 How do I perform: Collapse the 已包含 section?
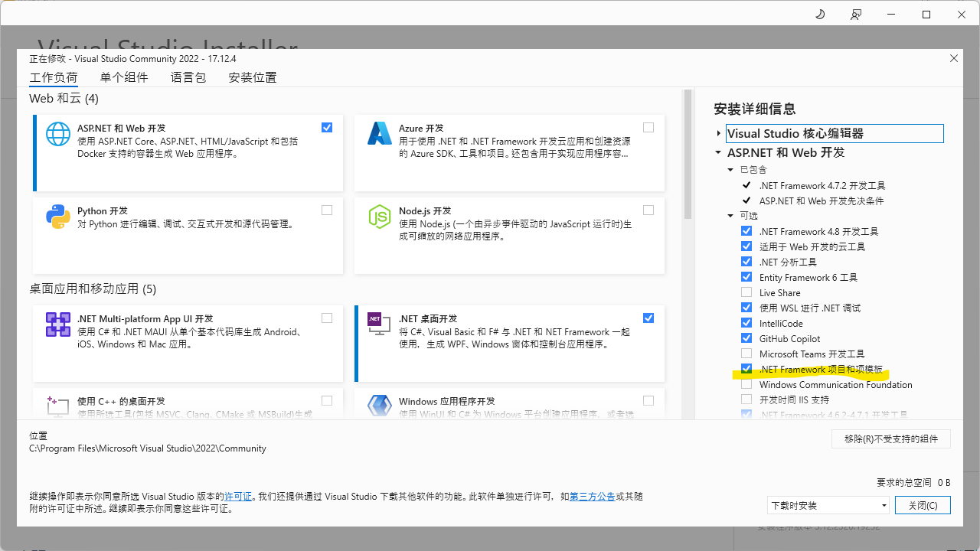click(731, 170)
